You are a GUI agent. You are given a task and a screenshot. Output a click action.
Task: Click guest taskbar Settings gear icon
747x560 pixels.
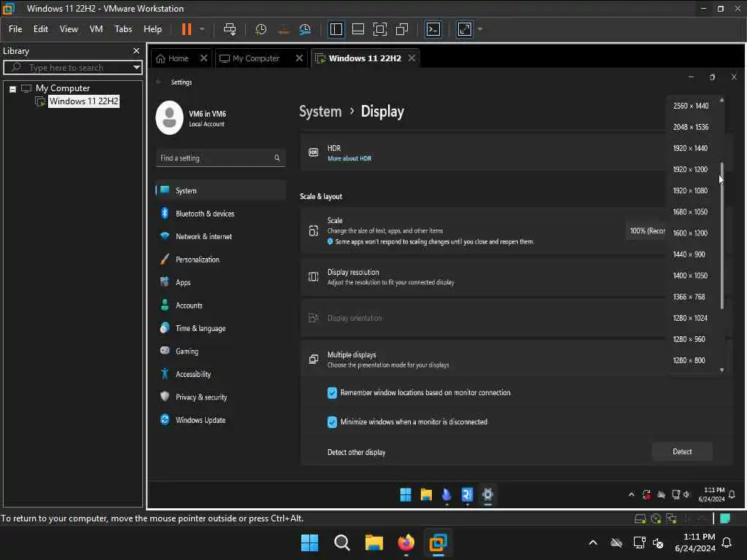pyautogui.click(x=487, y=494)
